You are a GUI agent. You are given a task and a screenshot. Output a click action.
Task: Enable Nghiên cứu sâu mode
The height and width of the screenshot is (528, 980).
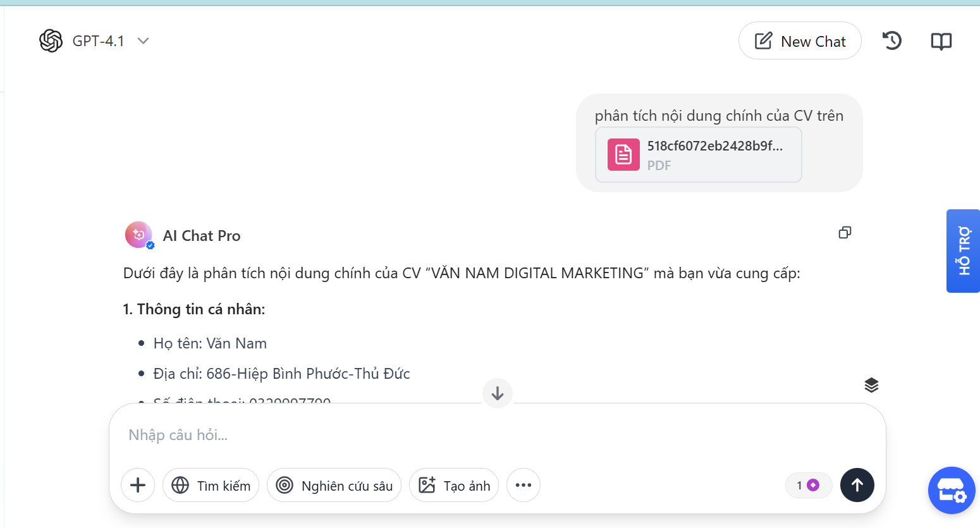(x=334, y=485)
